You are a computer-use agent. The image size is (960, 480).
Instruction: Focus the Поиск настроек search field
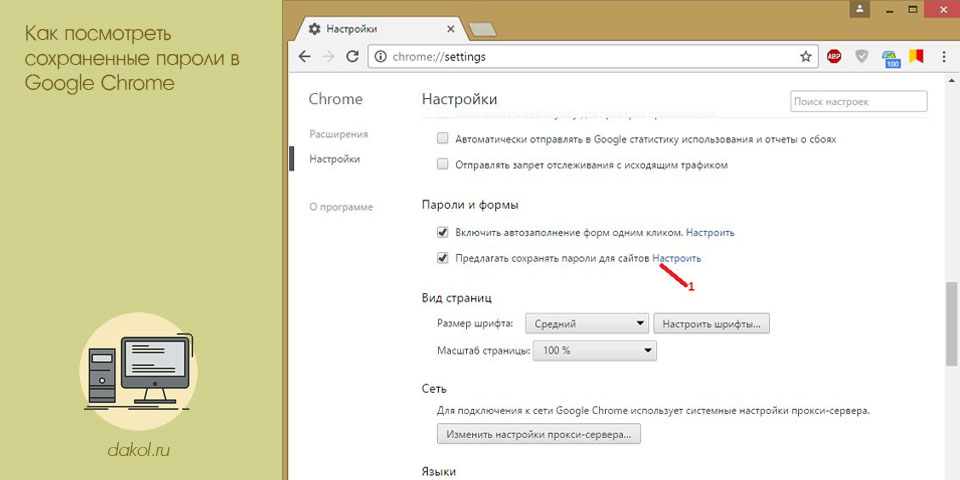858,102
